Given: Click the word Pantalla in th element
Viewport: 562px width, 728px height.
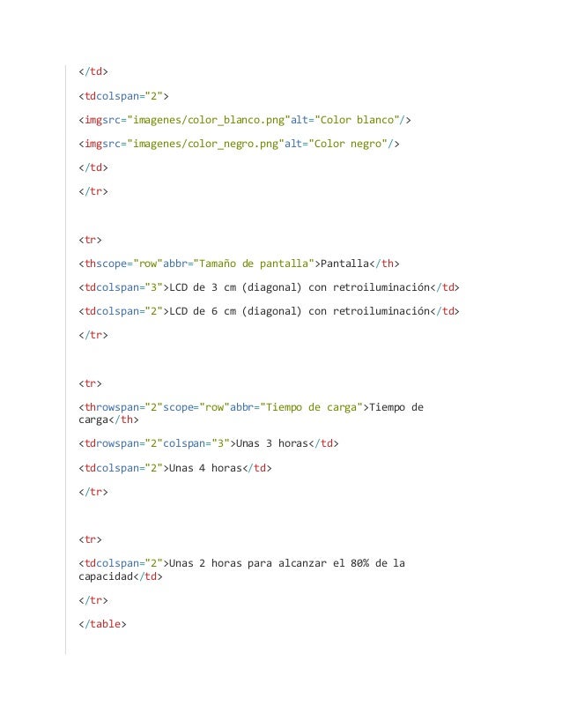Looking at the screenshot, I should 344,264.
